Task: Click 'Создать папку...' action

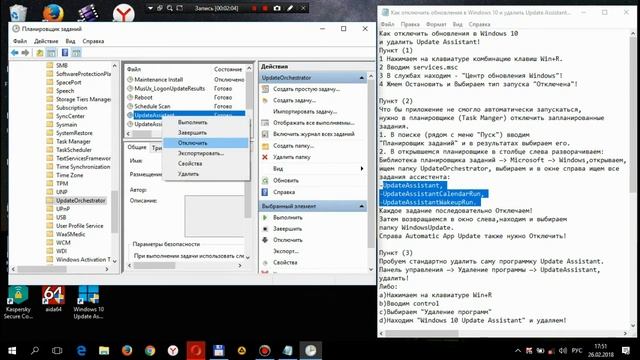Action: (x=293, y=146)
